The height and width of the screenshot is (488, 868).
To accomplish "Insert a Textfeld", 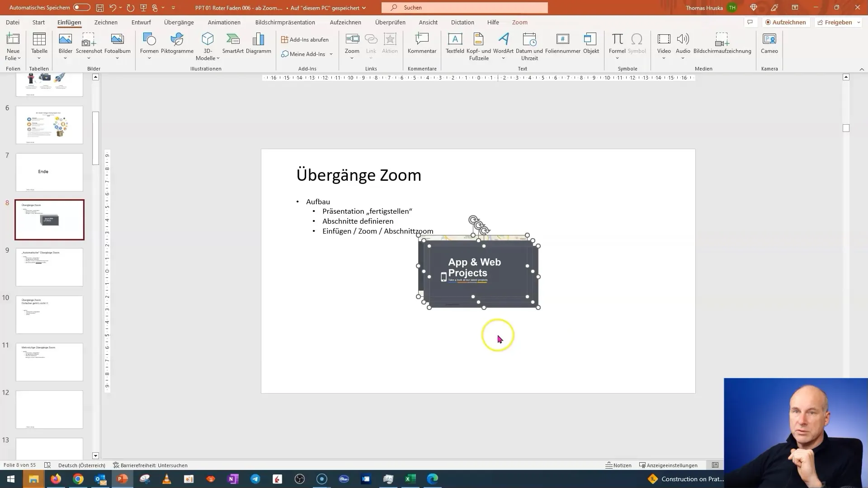I will pyautogui.click(x=455, y=43).
